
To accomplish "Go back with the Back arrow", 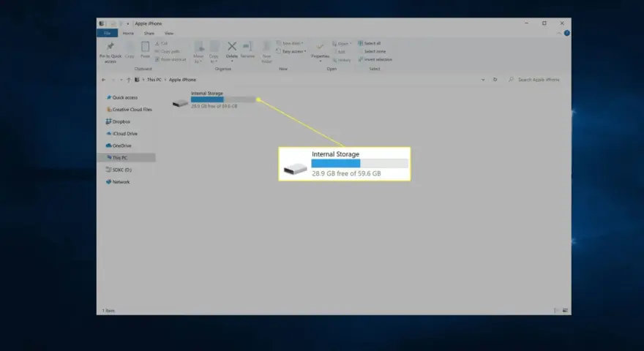I will (x=103, y=80).
